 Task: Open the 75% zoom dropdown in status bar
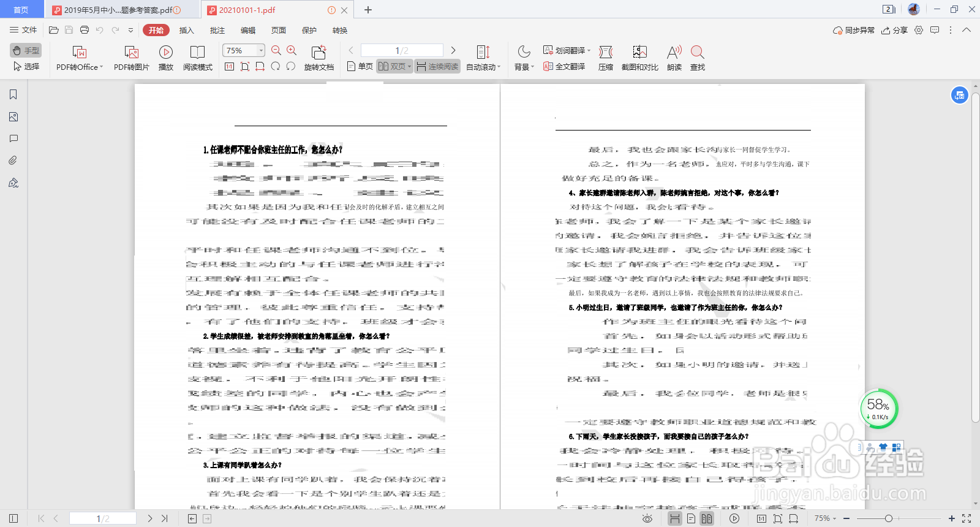point(824,518)
